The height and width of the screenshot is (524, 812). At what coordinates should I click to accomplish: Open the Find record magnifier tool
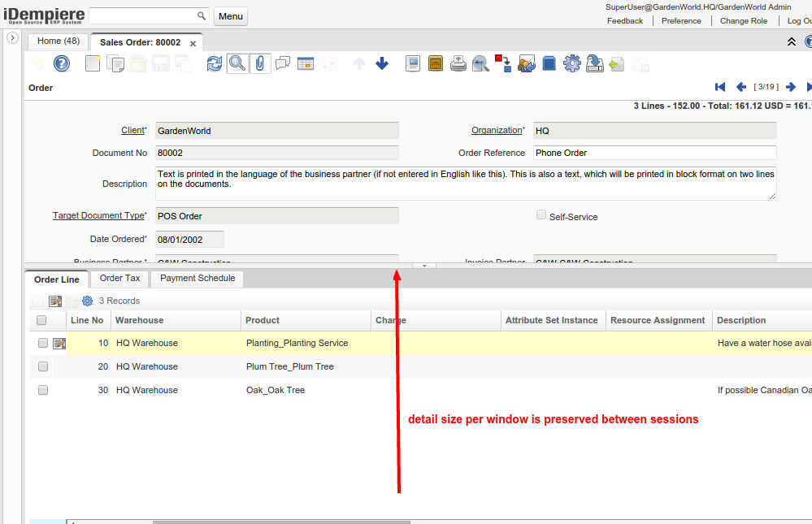tap(237, 63)
